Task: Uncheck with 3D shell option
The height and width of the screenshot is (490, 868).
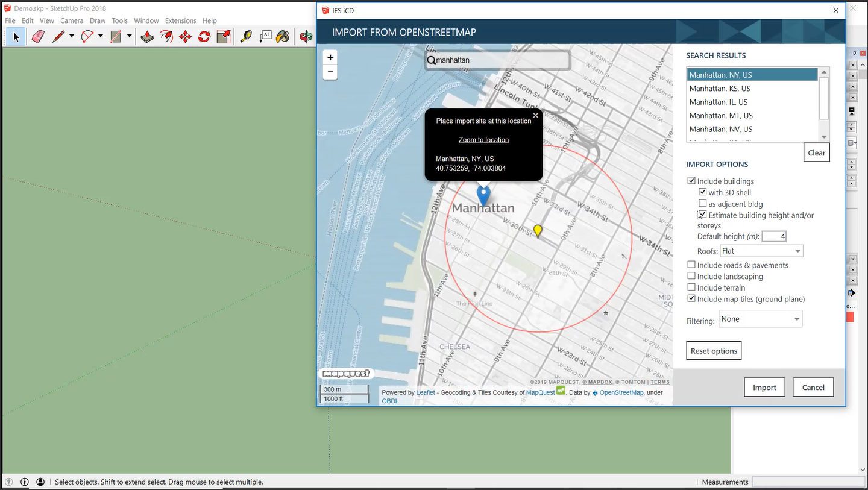Action: click(703, 192)
